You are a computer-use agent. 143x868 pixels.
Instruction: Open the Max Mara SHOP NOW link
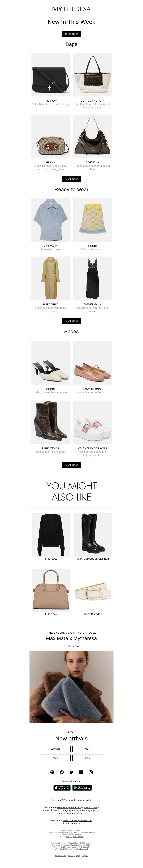[x=71, y=646]
